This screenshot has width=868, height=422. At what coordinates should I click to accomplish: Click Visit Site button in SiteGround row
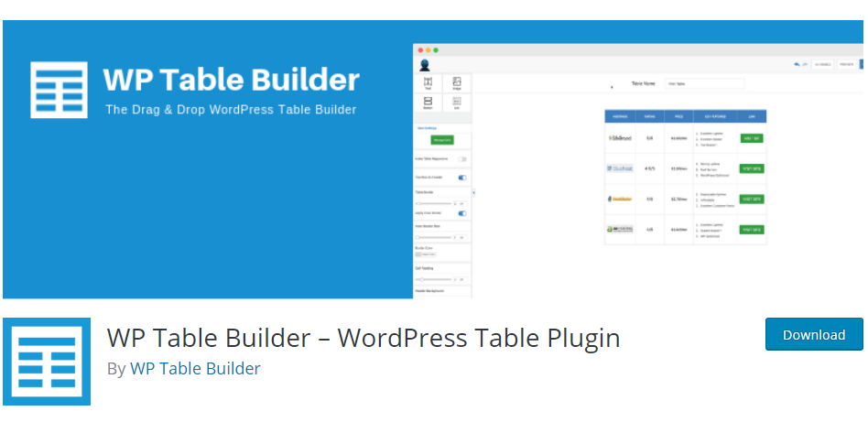(752, 138)
